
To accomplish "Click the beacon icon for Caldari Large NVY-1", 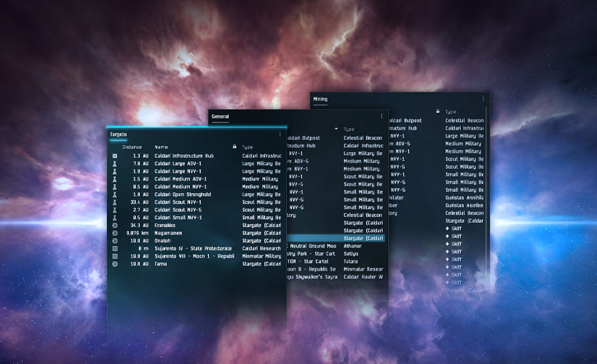I will [115, 171].
